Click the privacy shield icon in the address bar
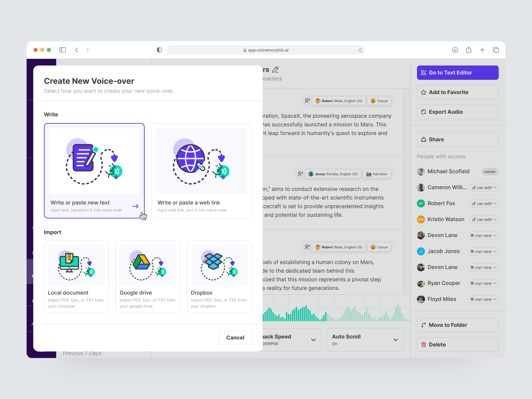This screenshot has height=399, width=532. coord(159,50)
